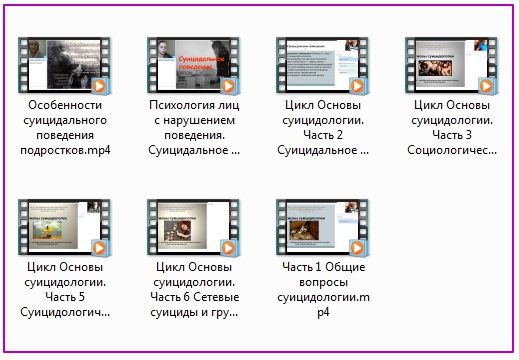Select the video thumbnail for Особенности суицидального поведения подростков.mp4
The image size is (519, 360).
tap(64, 65)
